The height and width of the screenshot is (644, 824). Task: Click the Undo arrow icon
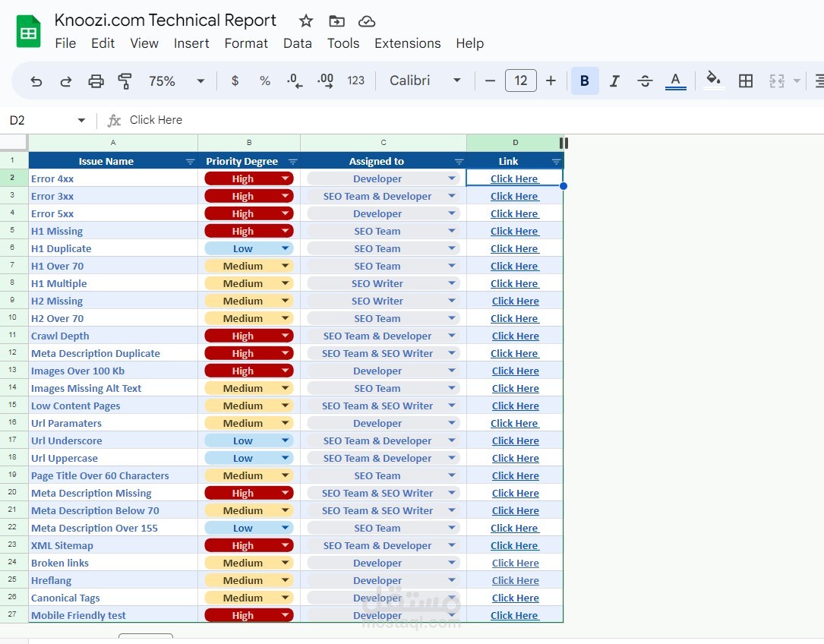[x=36, y=81]
